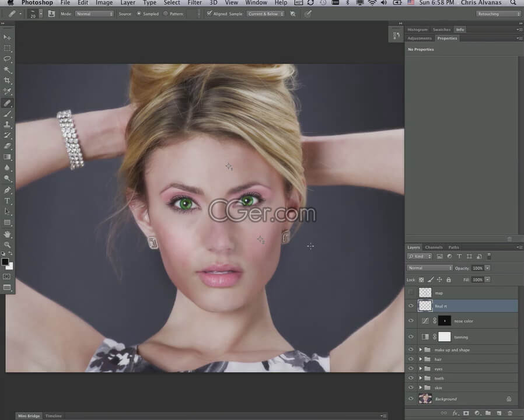Switch to the Adjustments tab
The width and height of the screenshot is (524, 420).
point(420,38)
